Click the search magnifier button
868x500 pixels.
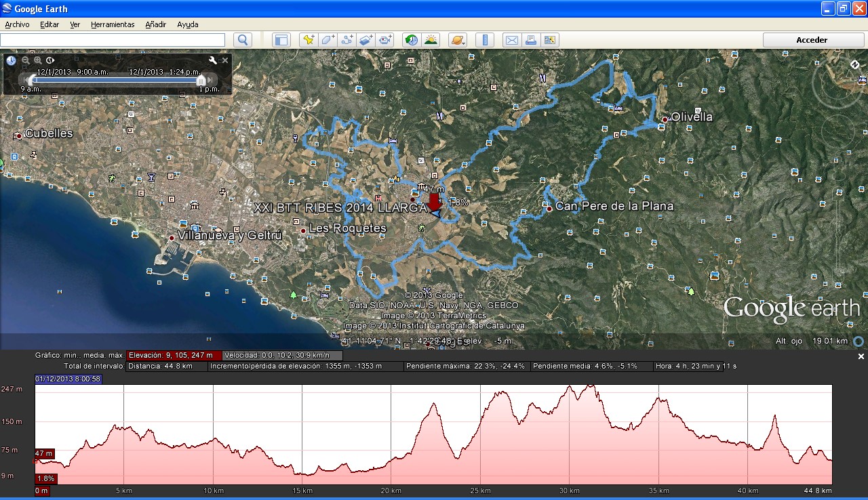[x=243, y=40]
